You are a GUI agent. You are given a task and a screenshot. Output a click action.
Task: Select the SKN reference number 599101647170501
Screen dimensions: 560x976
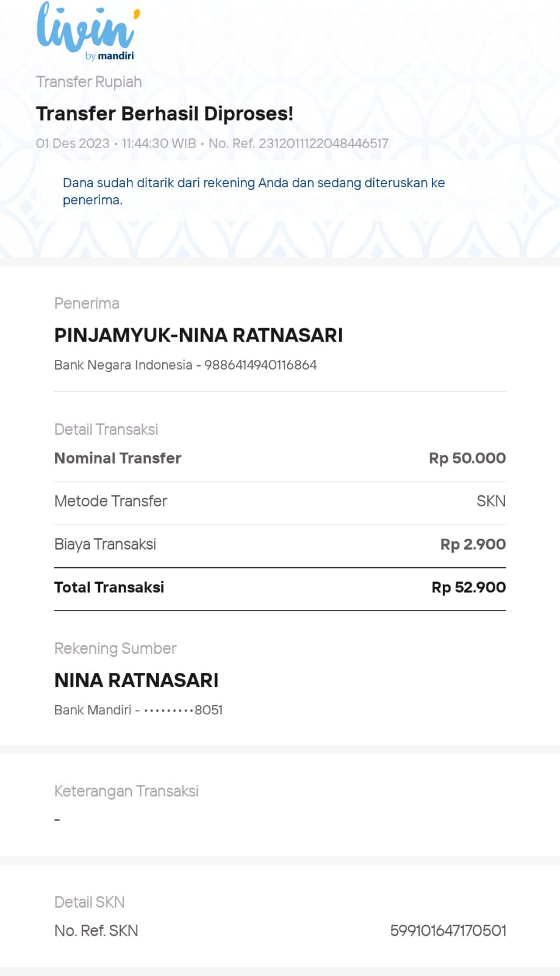(448, 931)
